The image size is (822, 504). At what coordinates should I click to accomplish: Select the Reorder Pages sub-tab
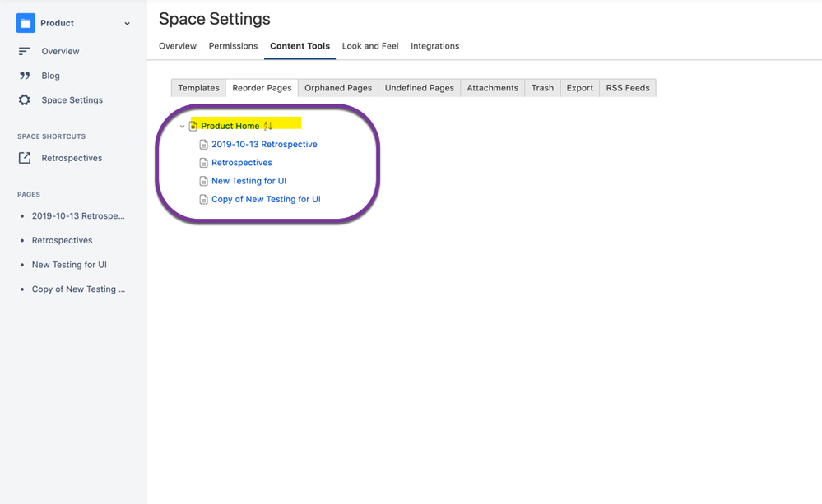click(262, 88)
